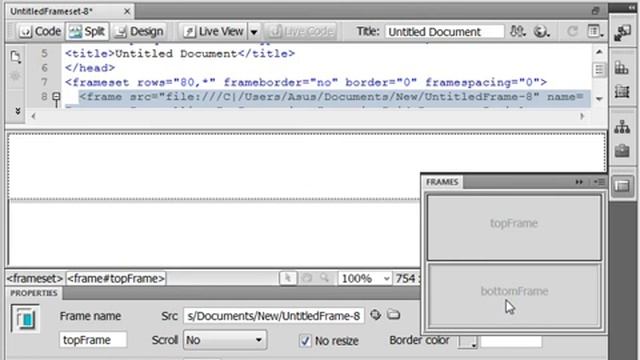Open the bar-chart panel icon in the dock
The image size is (640, 360).
[x=622, y=68]
